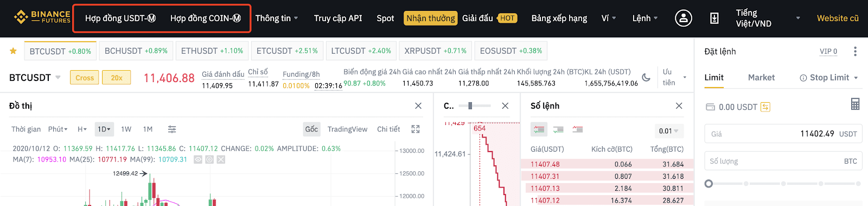Click the 20x leverage button
This screenshot has width=868, height=206.
point(117,78)
